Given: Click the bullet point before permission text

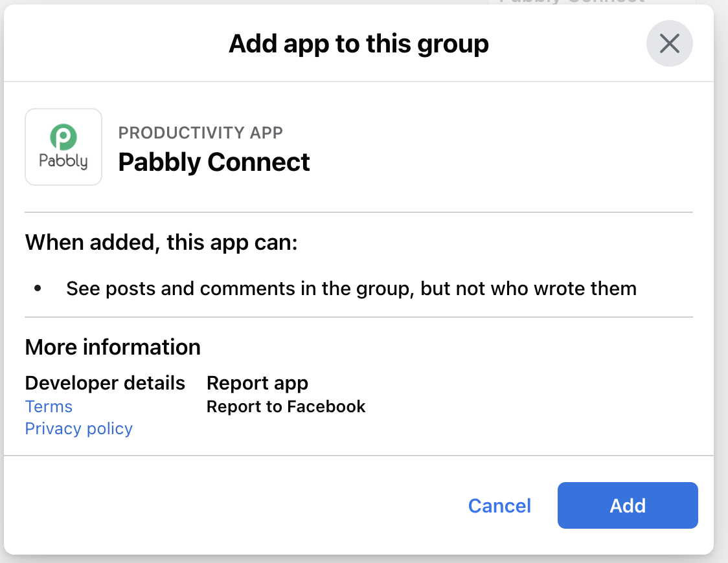Looking at the screenshot, I should pyautogui.click(x=38, y=289).
